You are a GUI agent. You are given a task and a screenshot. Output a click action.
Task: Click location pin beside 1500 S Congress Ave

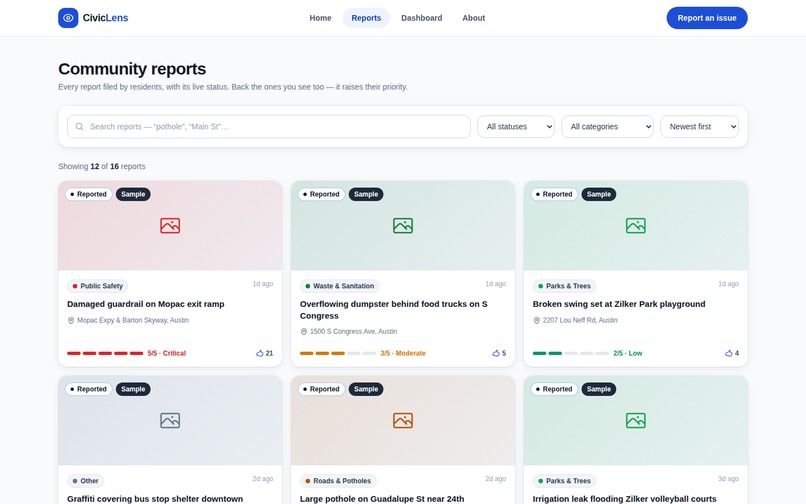click(x=304, y=332)
